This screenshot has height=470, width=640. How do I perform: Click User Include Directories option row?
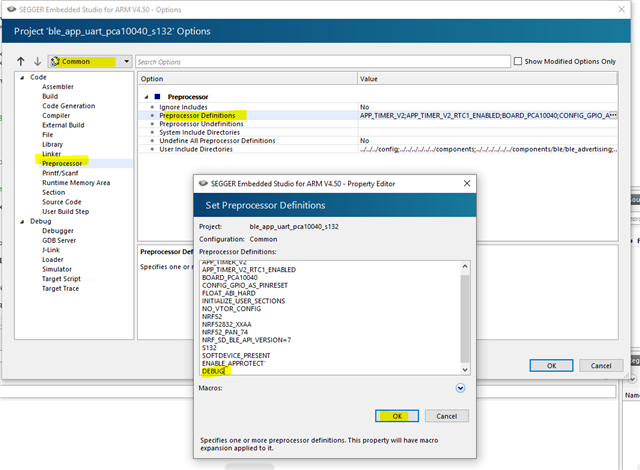(378, 149)
